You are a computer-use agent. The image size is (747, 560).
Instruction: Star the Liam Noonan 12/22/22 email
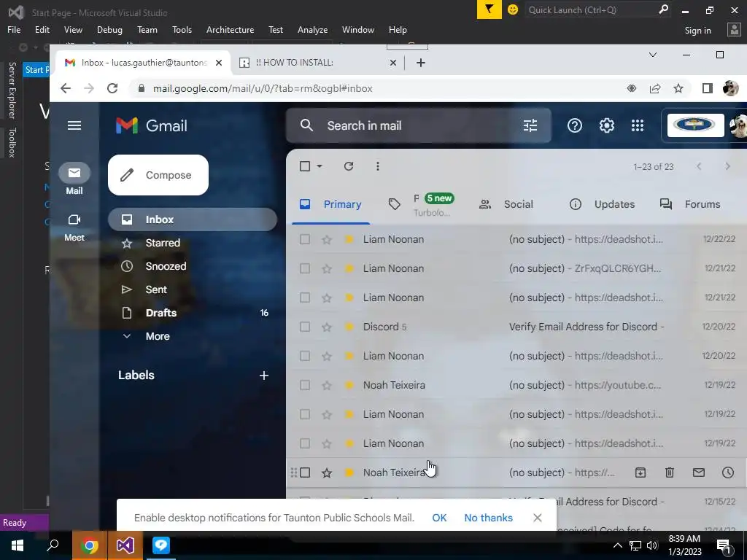(x=327, y=239)
